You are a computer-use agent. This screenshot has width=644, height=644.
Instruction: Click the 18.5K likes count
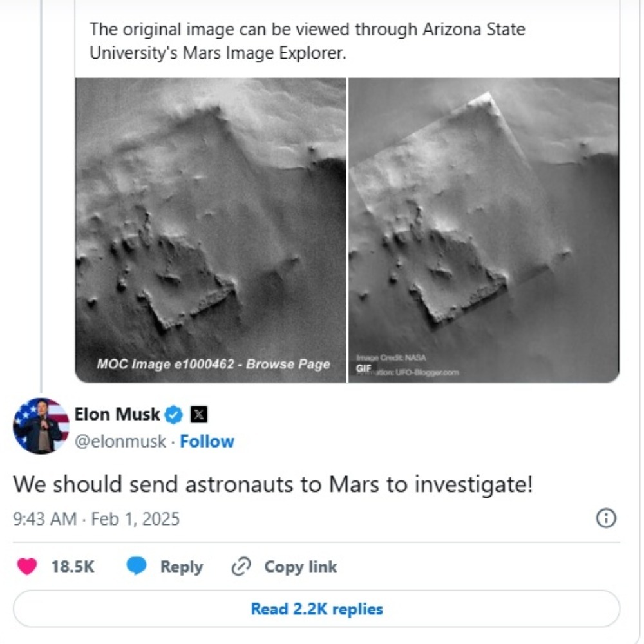pos(73,567)
